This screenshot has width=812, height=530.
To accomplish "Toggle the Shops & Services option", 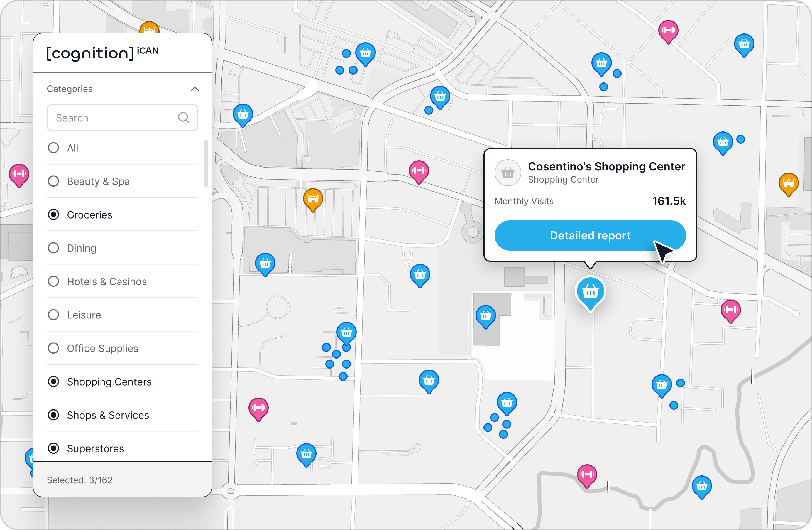I will (x=53, y=415).
